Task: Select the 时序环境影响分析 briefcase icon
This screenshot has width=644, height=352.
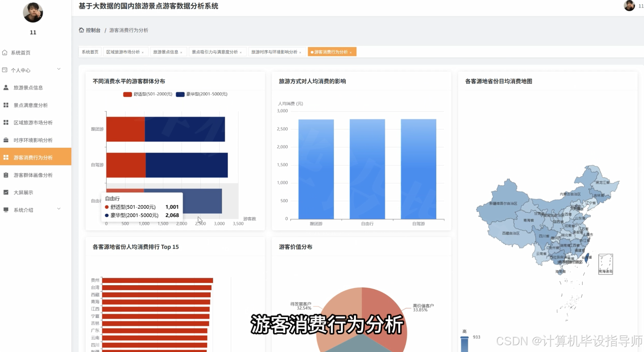Action: [x=6, y=140]
